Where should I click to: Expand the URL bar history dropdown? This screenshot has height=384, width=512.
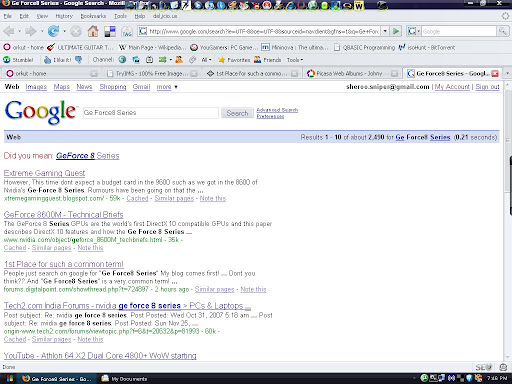[x=385, y=31]
